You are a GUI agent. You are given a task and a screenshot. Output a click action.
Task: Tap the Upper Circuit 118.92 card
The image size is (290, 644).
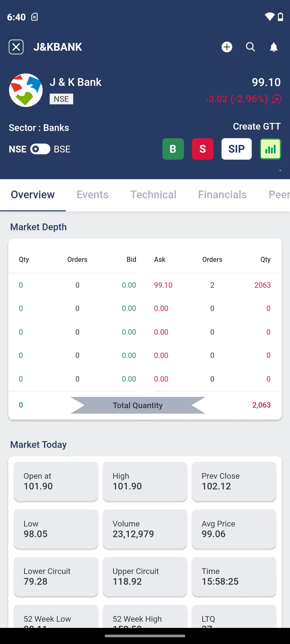(145, 577)
